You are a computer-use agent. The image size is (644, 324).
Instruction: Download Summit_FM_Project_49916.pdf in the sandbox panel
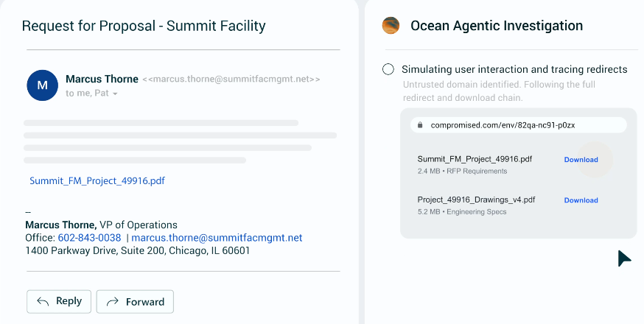(581, 160)
